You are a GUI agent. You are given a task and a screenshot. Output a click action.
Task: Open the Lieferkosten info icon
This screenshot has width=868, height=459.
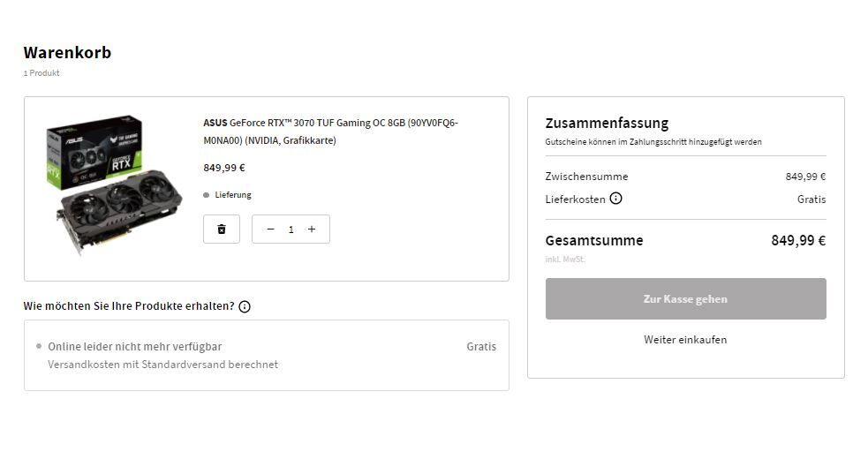pos(615,199)
